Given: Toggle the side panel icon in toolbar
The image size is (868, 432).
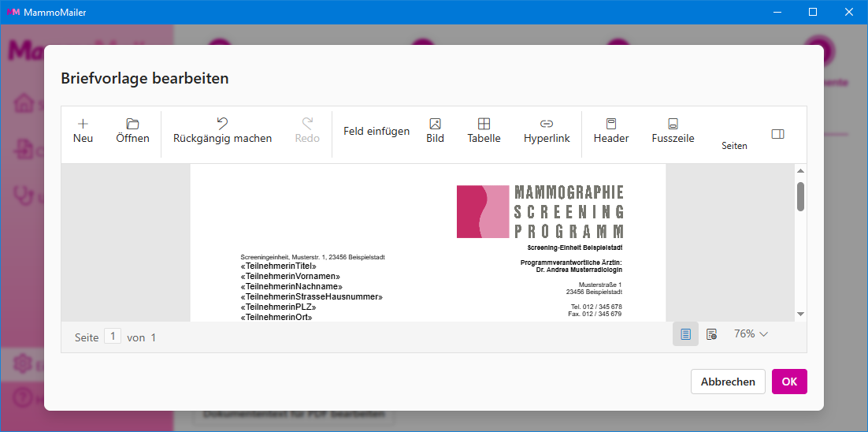Looking at the screenshot, I should [x=777, y=134].
